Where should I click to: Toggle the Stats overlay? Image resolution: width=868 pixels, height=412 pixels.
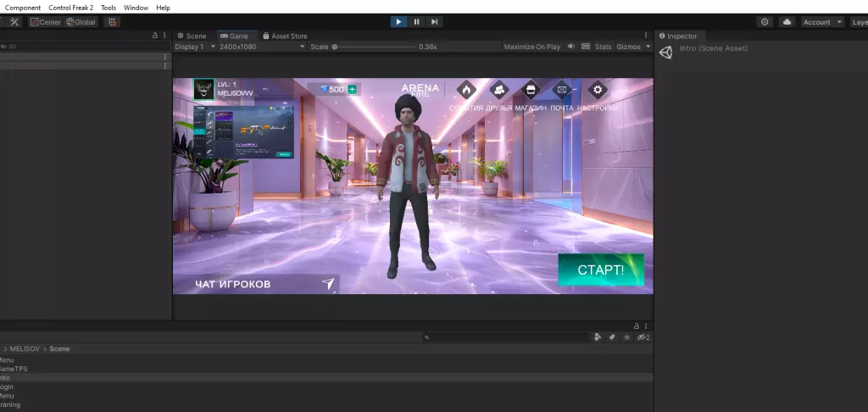pyautogui.click(x=603, y=47)
